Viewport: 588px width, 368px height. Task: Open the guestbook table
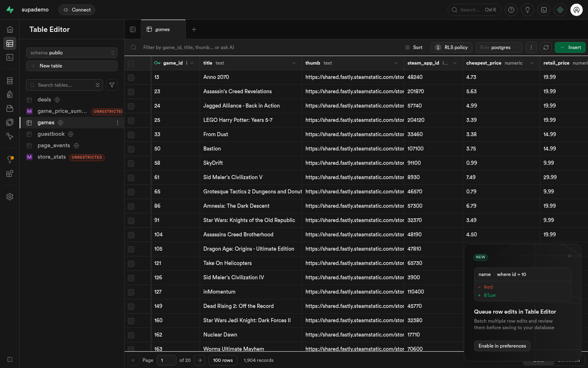[x=51, y=134]
